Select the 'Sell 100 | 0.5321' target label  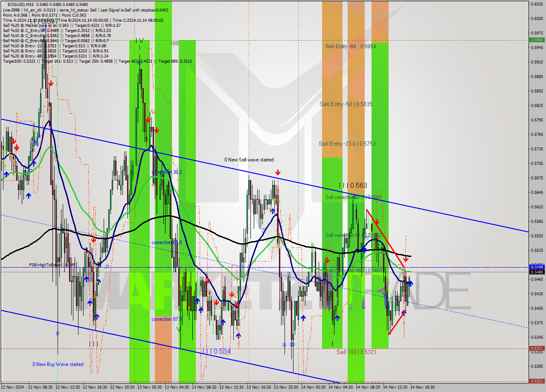tap(356, 352)
